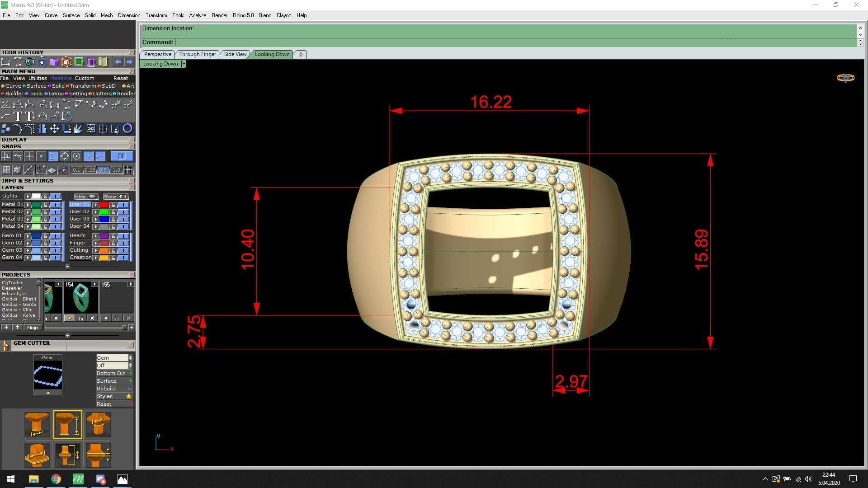Click the blue boxes group icon

coord(5,129)
